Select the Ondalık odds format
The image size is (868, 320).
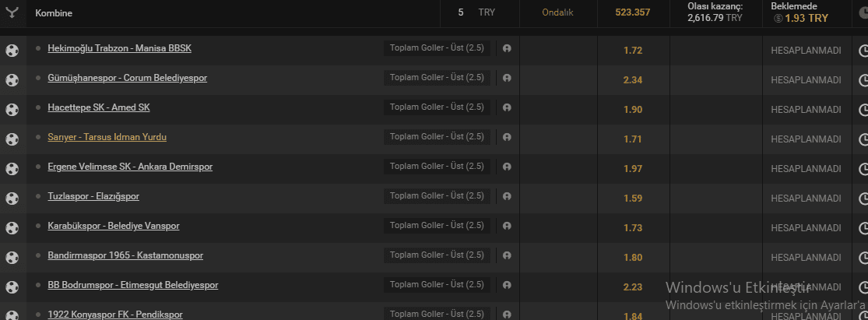[558, 12]
